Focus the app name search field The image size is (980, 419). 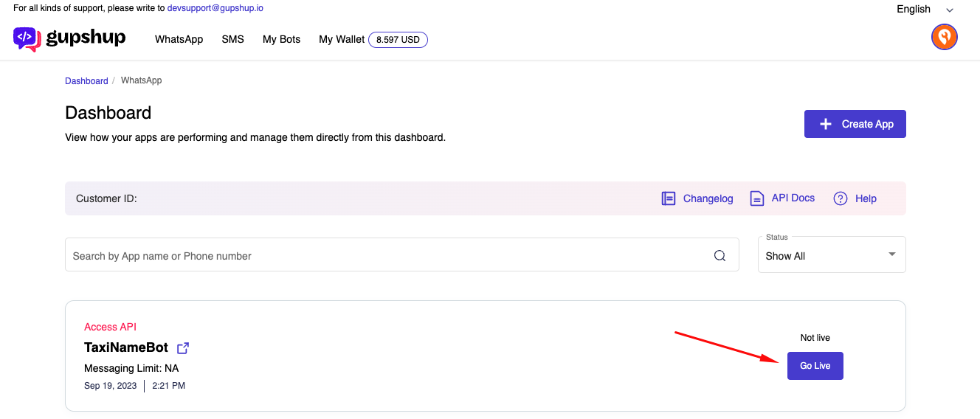tap(402, 254)
